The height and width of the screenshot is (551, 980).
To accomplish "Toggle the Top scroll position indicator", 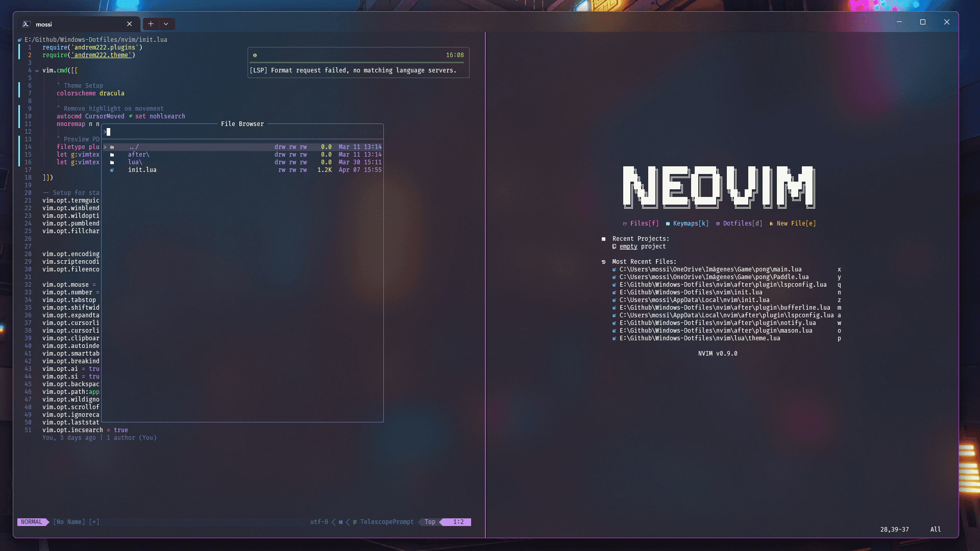I will click(429, 521).
